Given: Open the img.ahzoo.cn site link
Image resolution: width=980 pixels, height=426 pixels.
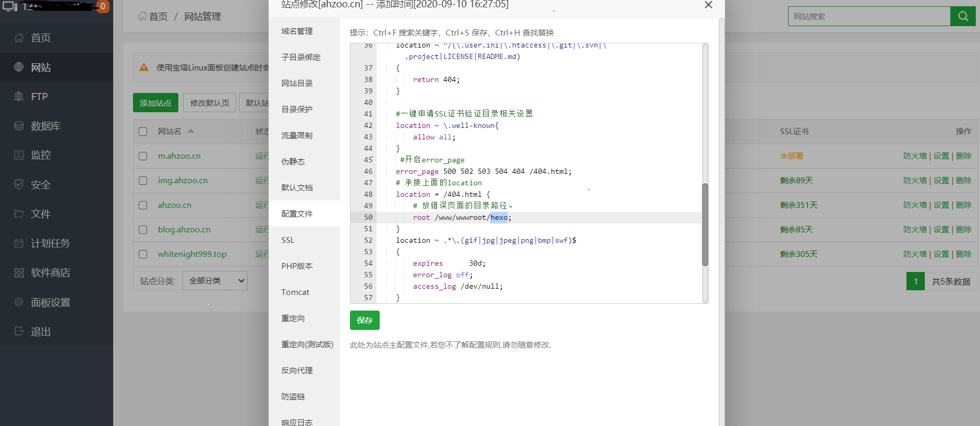Looking at the screenshot, I should tap(183, 181).
